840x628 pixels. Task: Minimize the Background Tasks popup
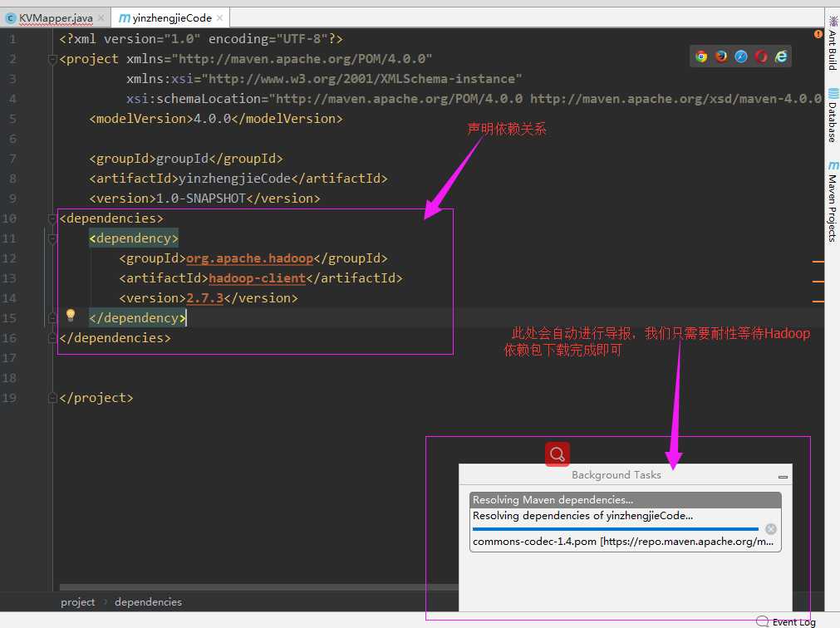(783, 476)
